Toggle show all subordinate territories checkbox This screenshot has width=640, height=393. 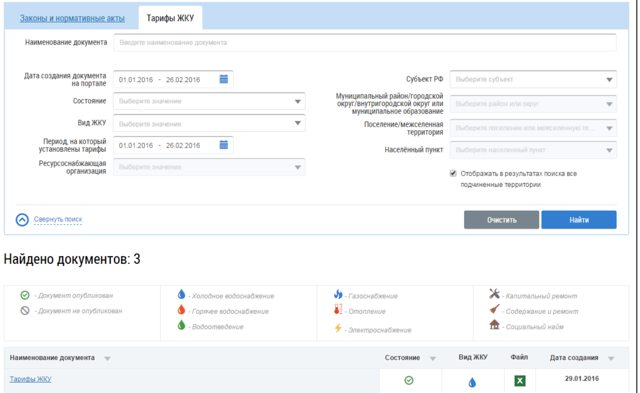pyautogui.click(x=453, y=173)
